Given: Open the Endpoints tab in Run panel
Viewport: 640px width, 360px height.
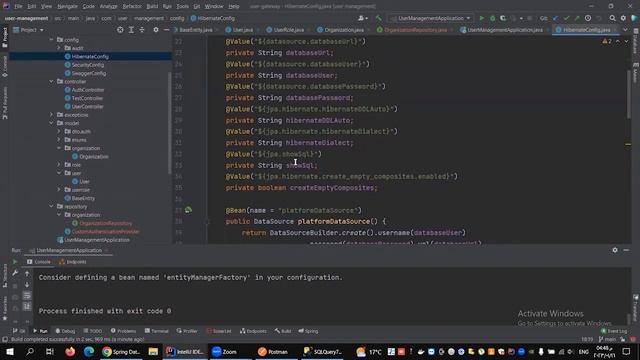Looking at the screenshot, I should pos(72,262).
